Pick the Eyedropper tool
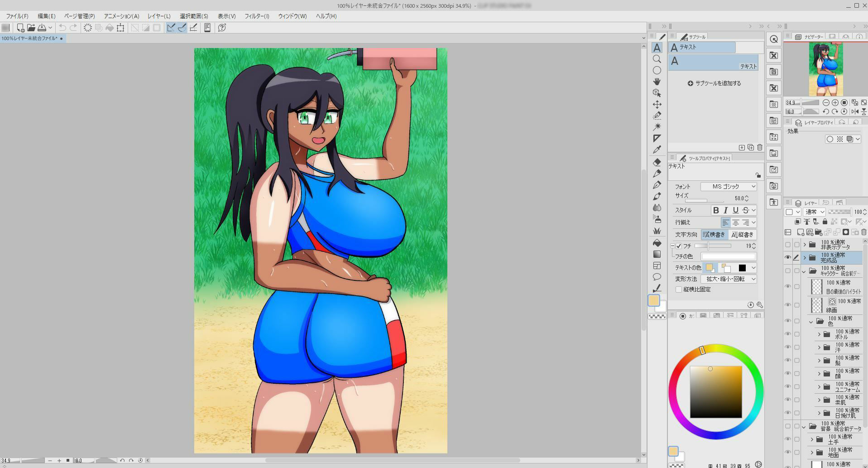The image size is (868, 468). [x=657, y=150]
